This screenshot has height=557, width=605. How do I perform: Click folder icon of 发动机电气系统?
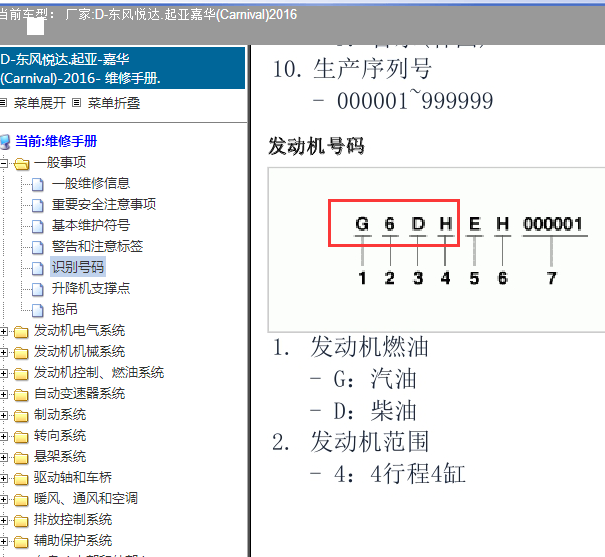21,331
